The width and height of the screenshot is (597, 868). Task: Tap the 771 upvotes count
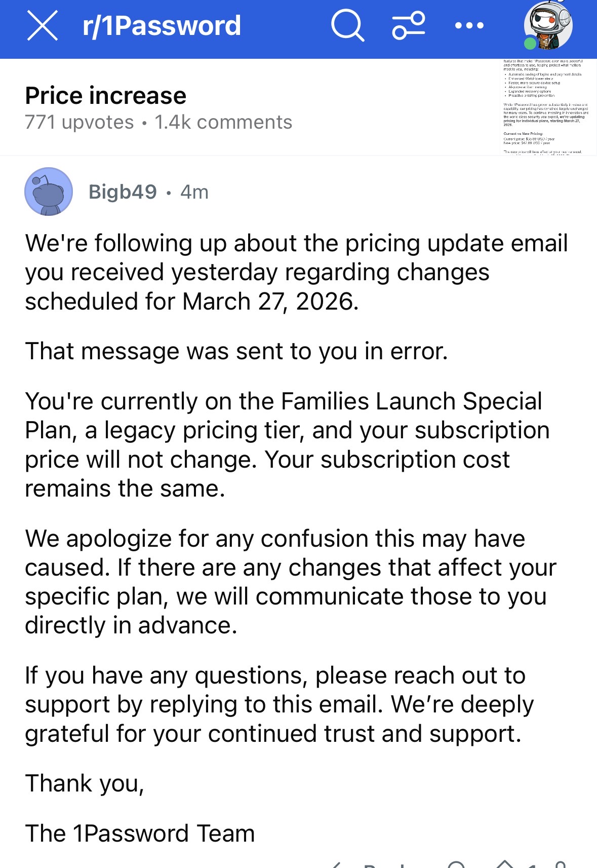[79, 122]
